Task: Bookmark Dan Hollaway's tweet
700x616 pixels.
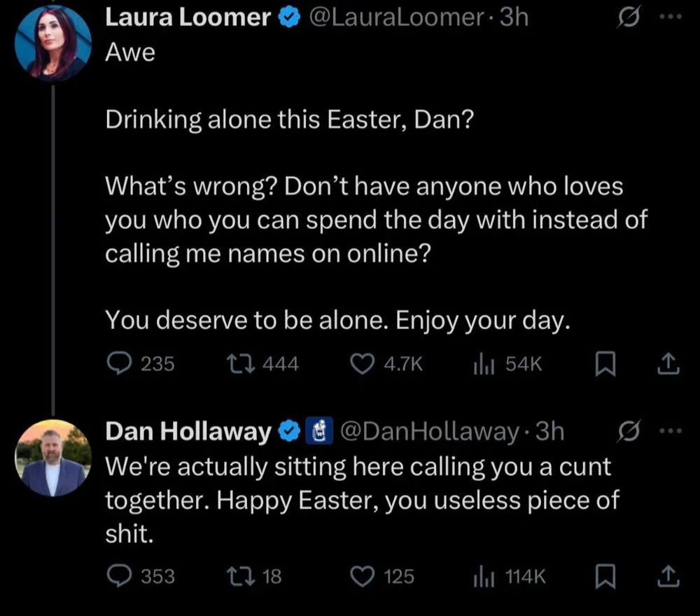Action: [605, 576]
